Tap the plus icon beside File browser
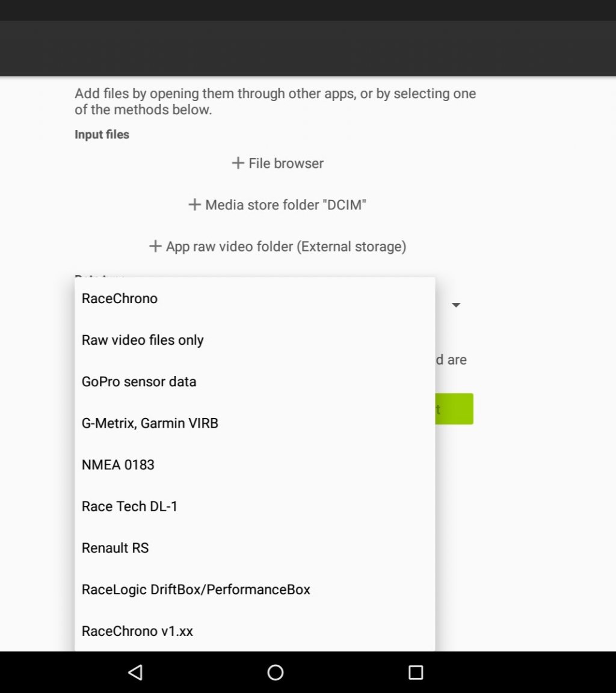The width and height of the screenshot is (616, 693). pos(238,163)
